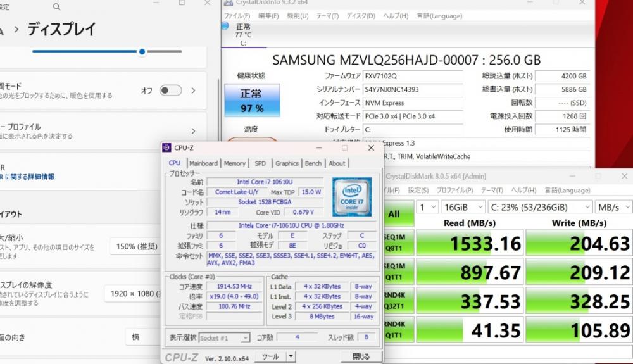Click the core speed value 1914.53 MHz
Image resolution: width=633 pixels, height=364 pixels.
tap(234, 286)
